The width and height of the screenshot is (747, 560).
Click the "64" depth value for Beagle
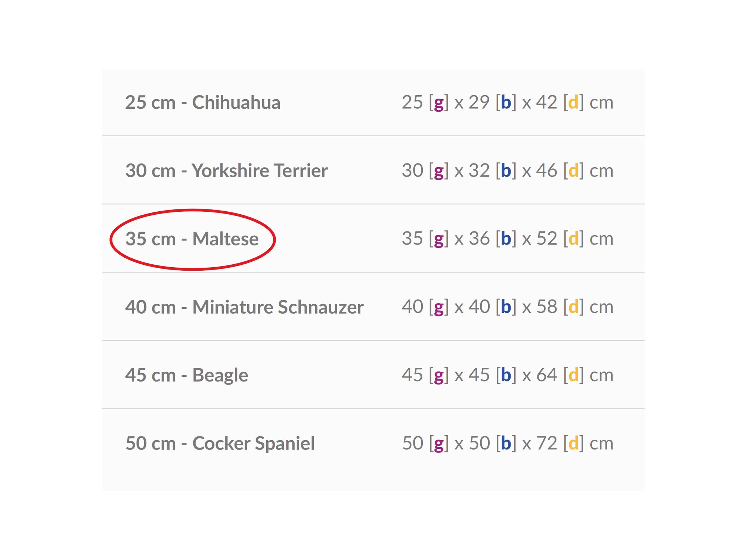[x=547, y=375]
